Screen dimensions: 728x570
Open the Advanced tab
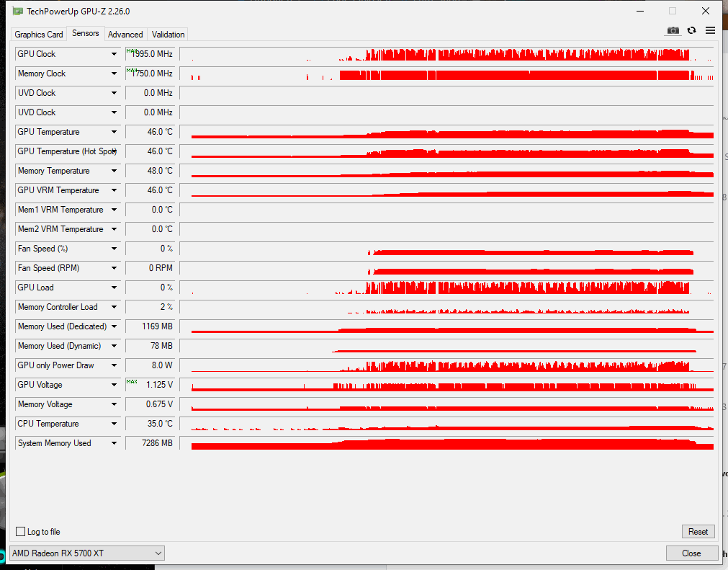click(x=125, y=35)
